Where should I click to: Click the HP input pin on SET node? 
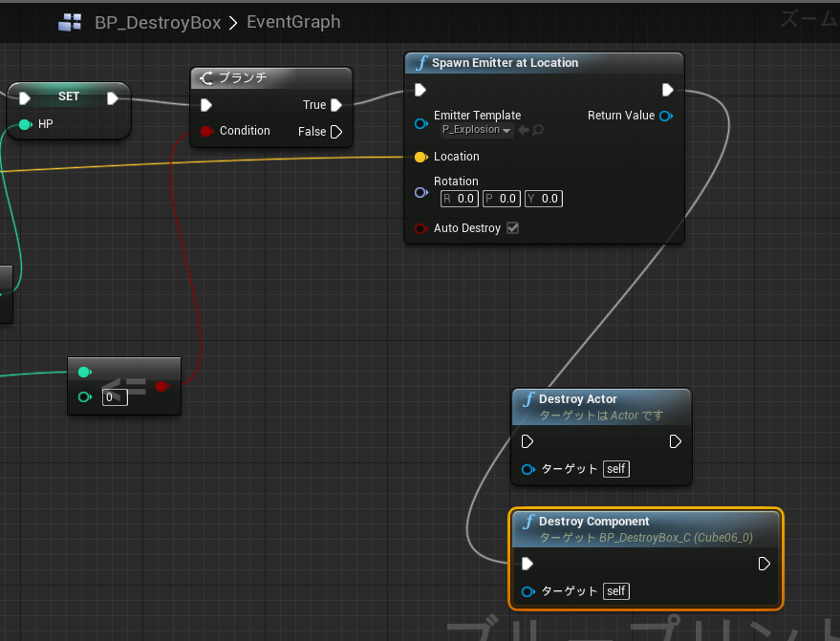point(25,124)
